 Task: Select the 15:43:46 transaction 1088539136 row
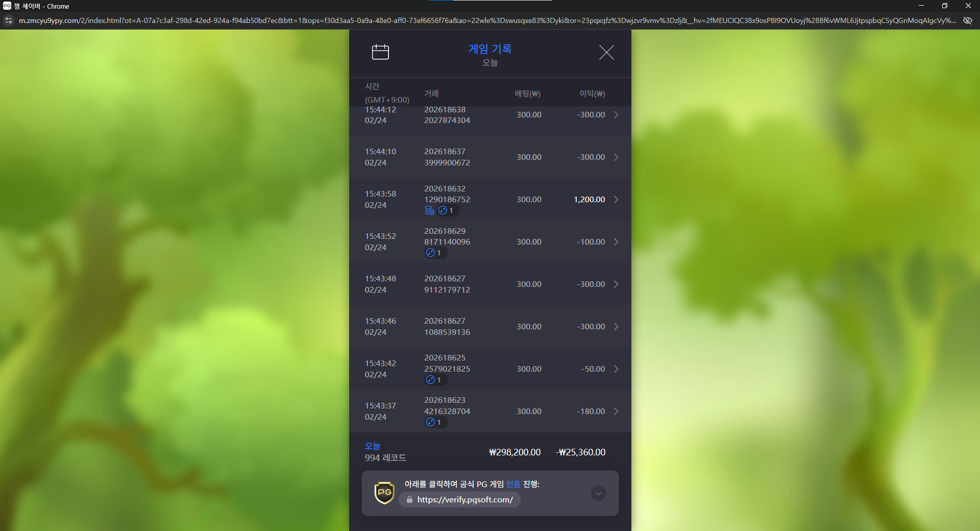[490, 327]
